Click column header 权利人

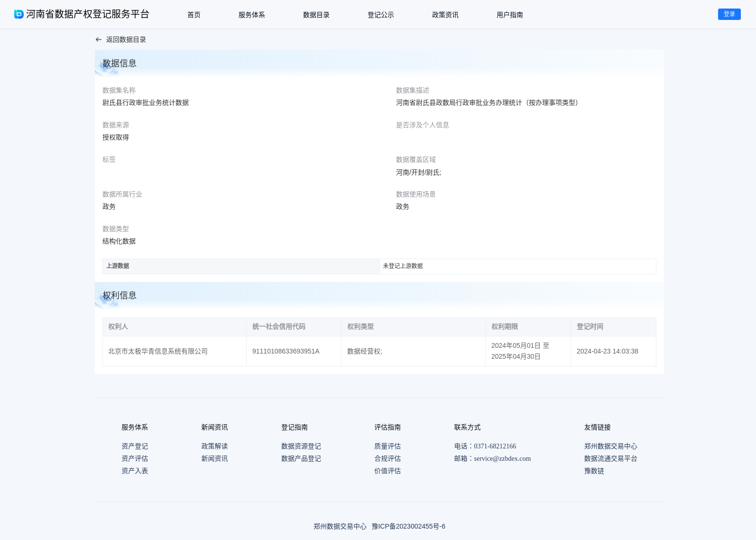click(x=118, y=326)
